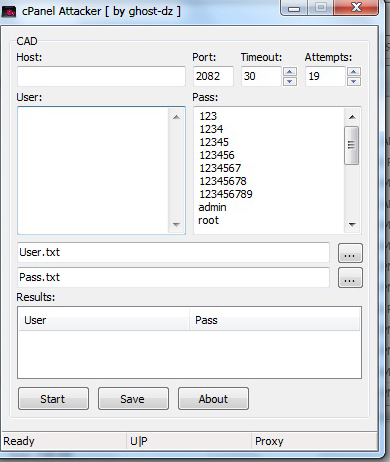
Task: Click the disabled maximize window button
Action: click(x=320, y=7)
